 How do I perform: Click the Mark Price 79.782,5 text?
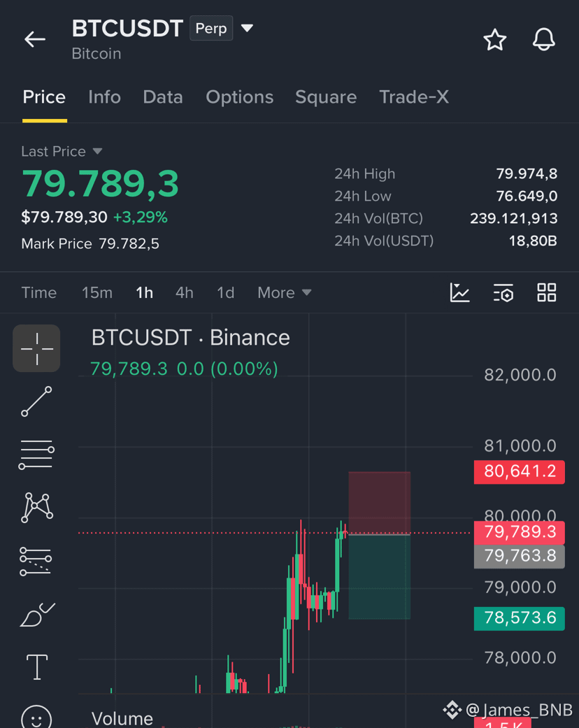pos(90,244)
